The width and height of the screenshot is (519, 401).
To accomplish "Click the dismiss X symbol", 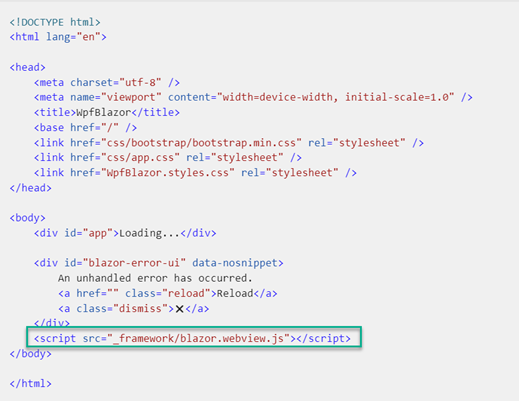I will click(x=179, y=309).
